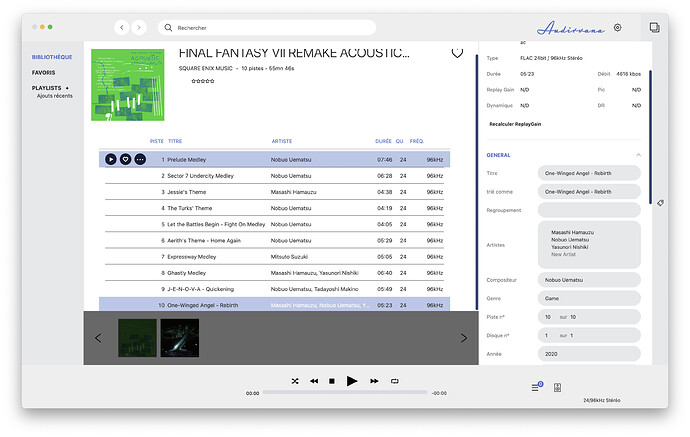Image resolution: width=690 pixels, height=437 pixels.
Task: Stop playback
Action: 332,381
